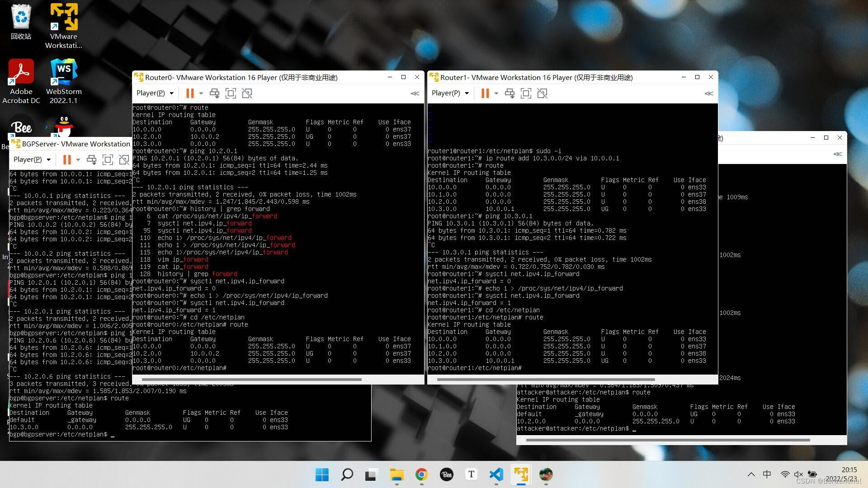Enter full screen mode in Router0
Screen dimensions: 868x488
point(231,93)
